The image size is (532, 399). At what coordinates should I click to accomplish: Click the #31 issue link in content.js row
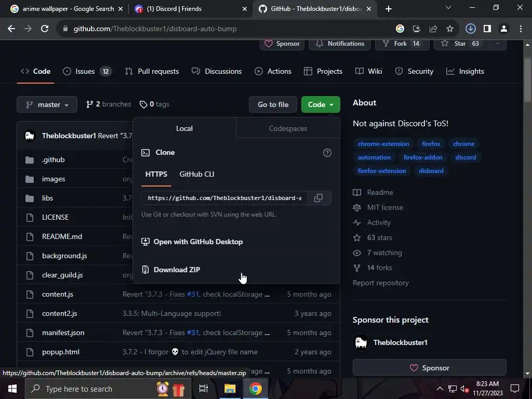pos(193,294)
